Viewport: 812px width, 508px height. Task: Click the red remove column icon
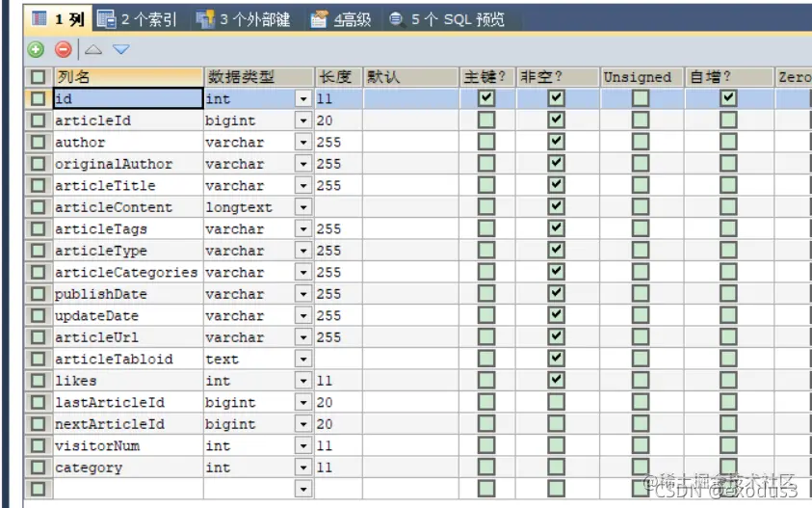(x=64, y=50)
